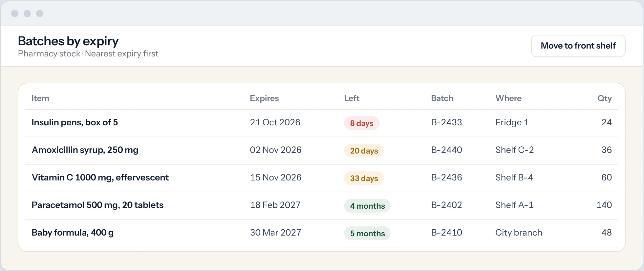Click quantity 24 for Insulin pens
The height and width of the screenshot is (271, 644).
click(x=607, y=122)
